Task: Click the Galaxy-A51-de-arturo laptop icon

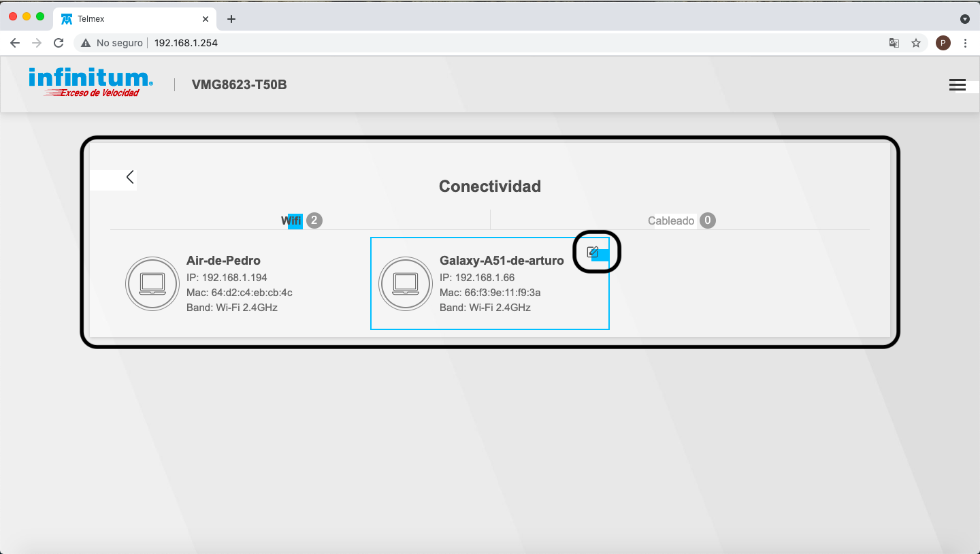Action: pos(406,283)
